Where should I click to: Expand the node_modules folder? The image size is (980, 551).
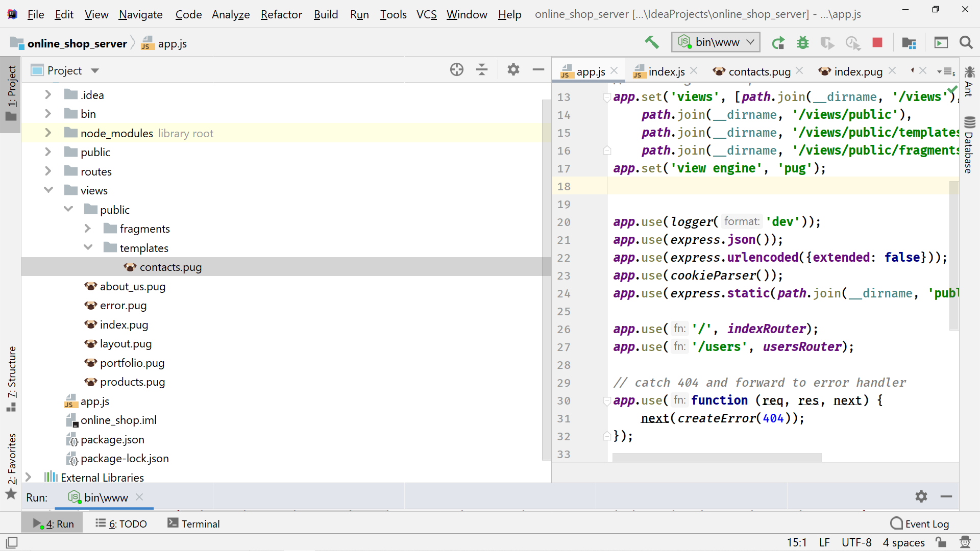(48, 133)
